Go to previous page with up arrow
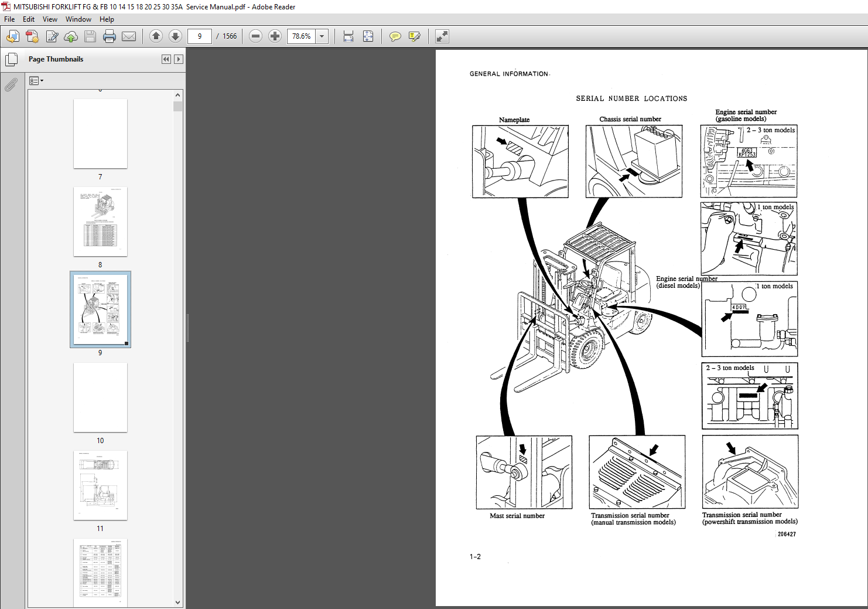The height and width of the screenshot is (609, 868). click(x=156, y=36)
